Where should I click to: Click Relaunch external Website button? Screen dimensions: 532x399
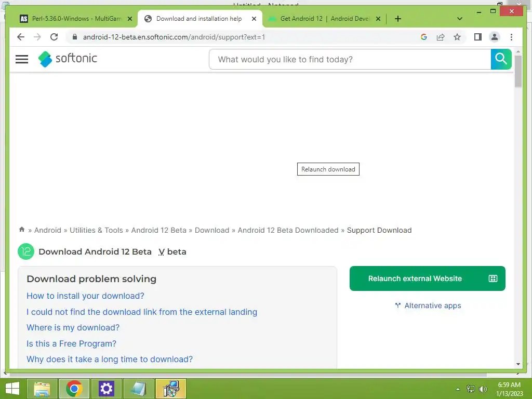coord(427,278)
